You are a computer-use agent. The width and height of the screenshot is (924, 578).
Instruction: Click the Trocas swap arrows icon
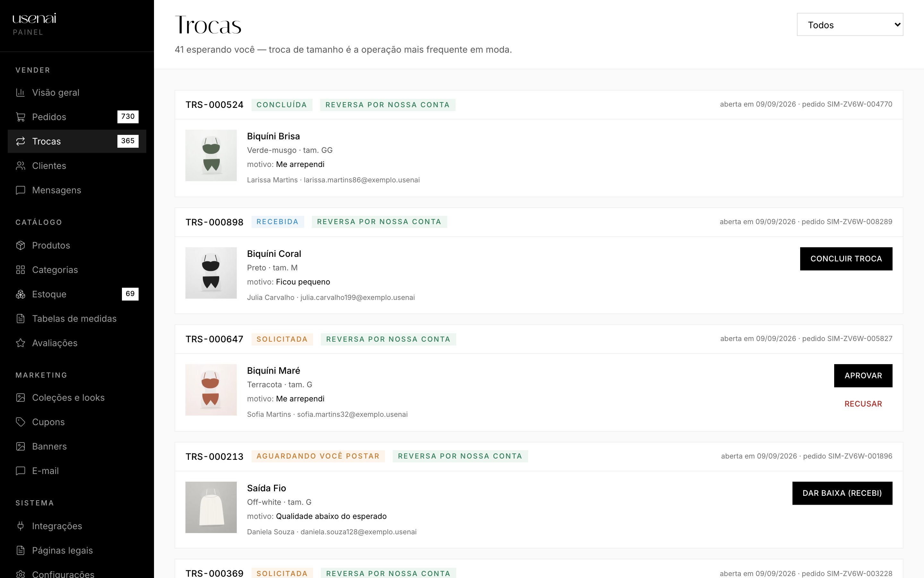tap(21, 141)
